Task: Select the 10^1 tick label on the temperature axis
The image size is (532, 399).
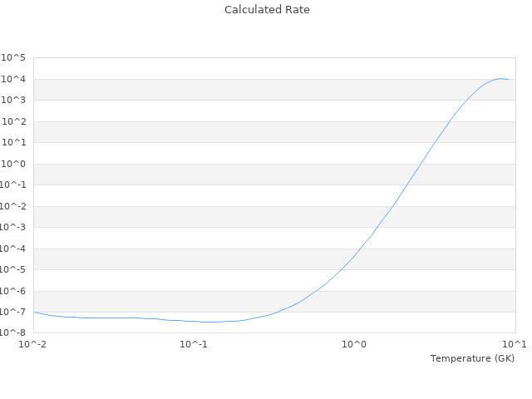Action: click(x=515, y=344)
